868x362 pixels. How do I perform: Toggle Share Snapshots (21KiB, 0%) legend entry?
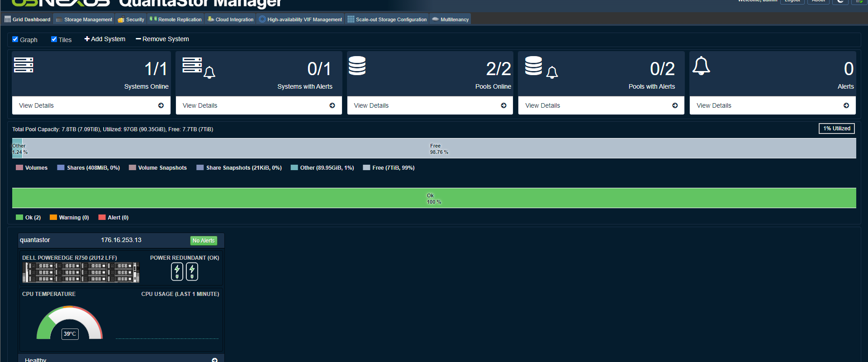click(x=239, y=167)
